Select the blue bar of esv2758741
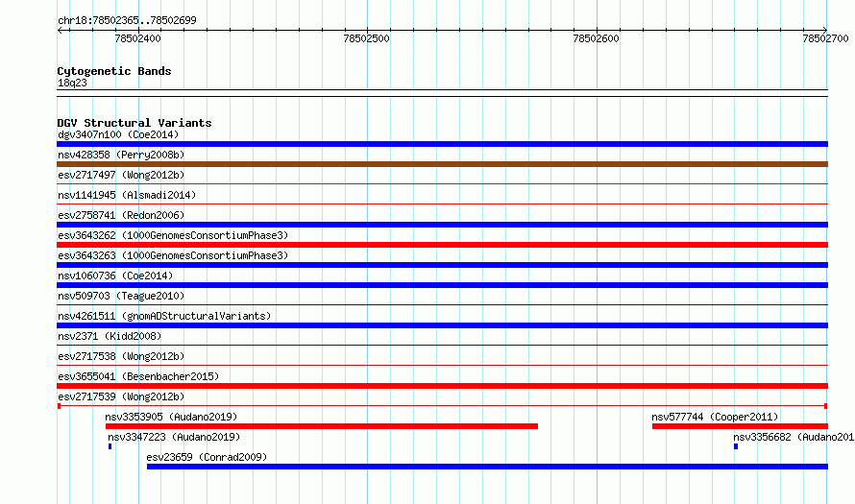855x504 pixels. pos(442,225)
